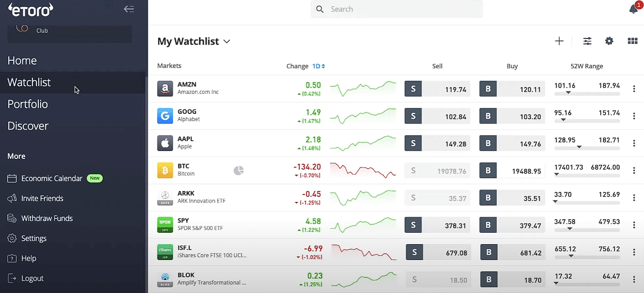The height and width of the screenshot is (293, 644).
Task: Click the iShares ISF.L logo icon
Action: (165, 252)
